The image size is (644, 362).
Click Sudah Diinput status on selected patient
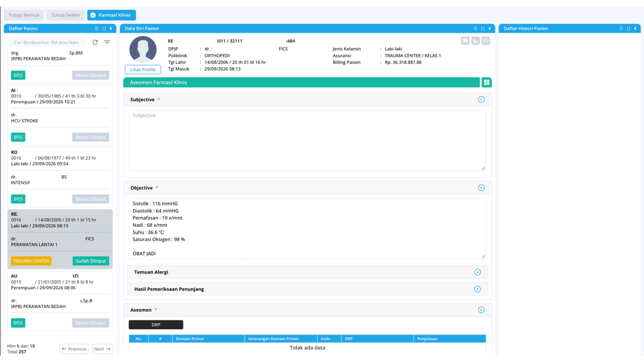91,261
